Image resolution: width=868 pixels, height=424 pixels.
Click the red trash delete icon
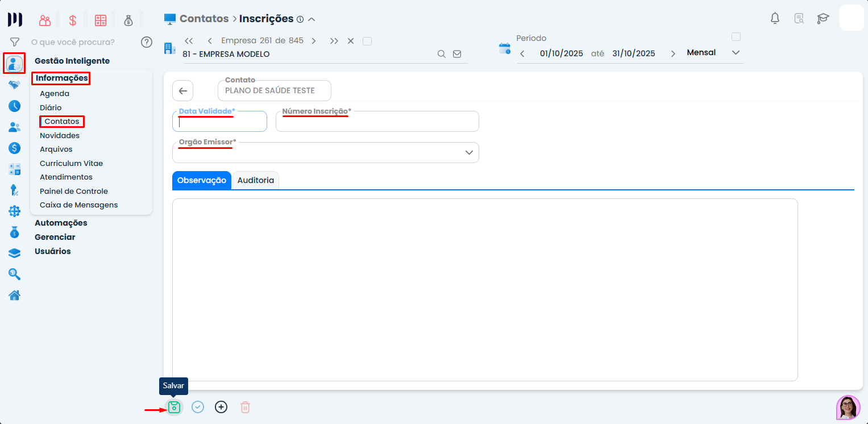245,407
